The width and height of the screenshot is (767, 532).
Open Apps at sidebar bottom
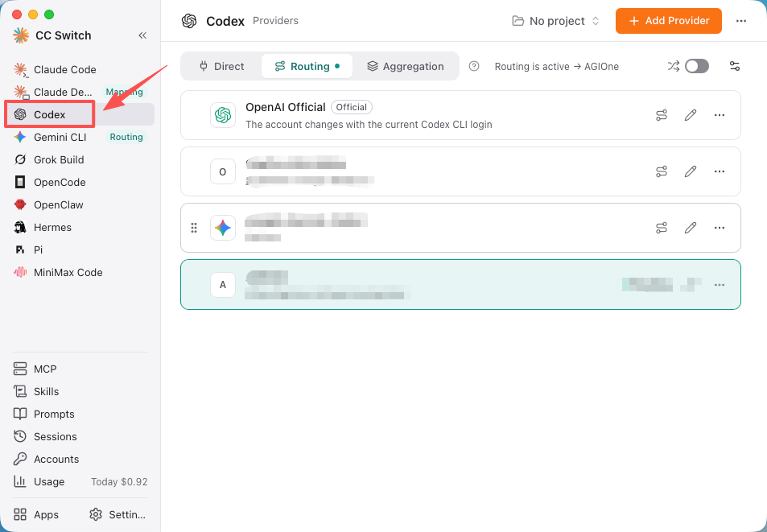click(36, 514)
